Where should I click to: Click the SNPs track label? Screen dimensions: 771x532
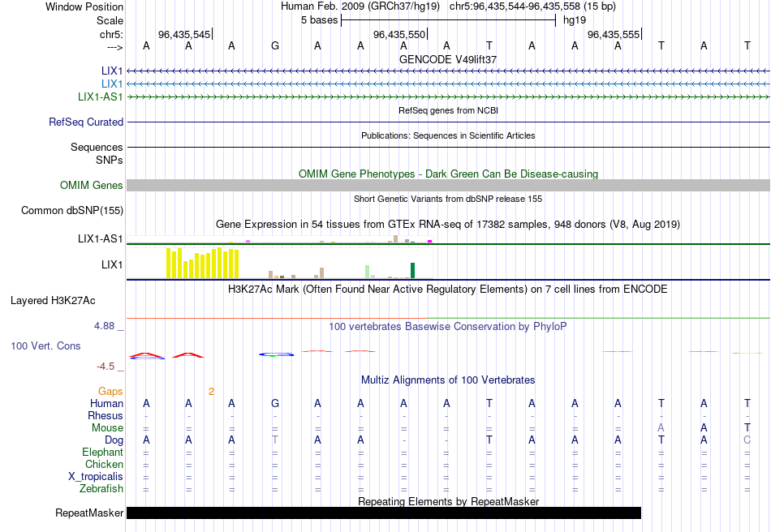110,160
